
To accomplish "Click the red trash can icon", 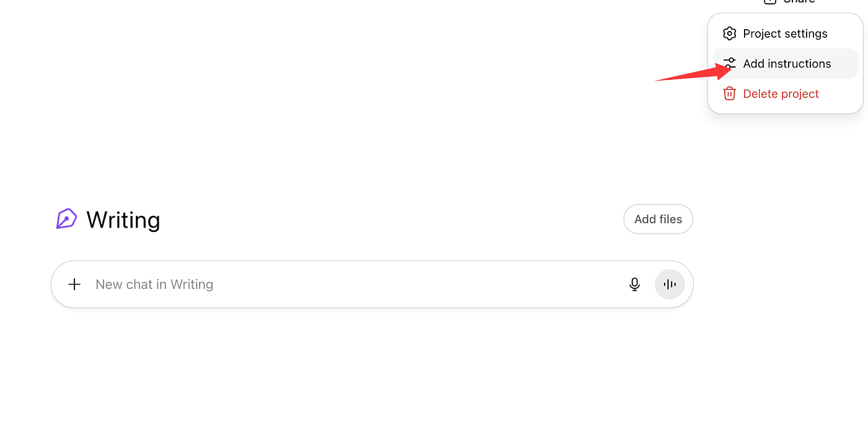I will [730, 94].
